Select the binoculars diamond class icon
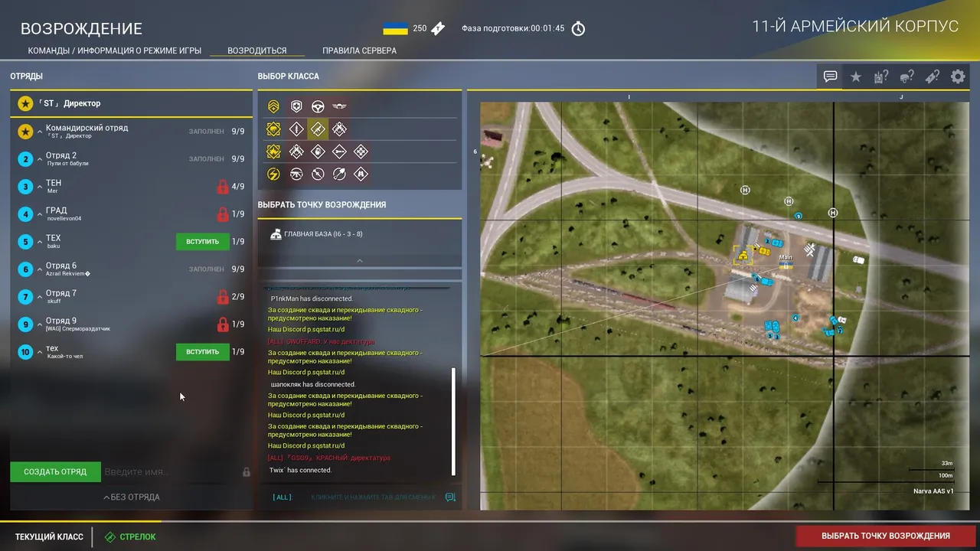This screenshot has height=551, width=980. pyautogui.click(x=361, y=174)
